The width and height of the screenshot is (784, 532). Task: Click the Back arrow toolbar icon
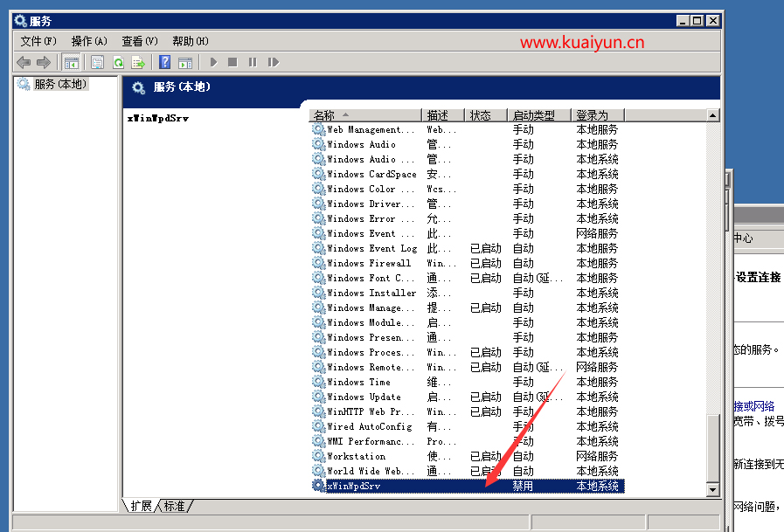tap(24, 62)
